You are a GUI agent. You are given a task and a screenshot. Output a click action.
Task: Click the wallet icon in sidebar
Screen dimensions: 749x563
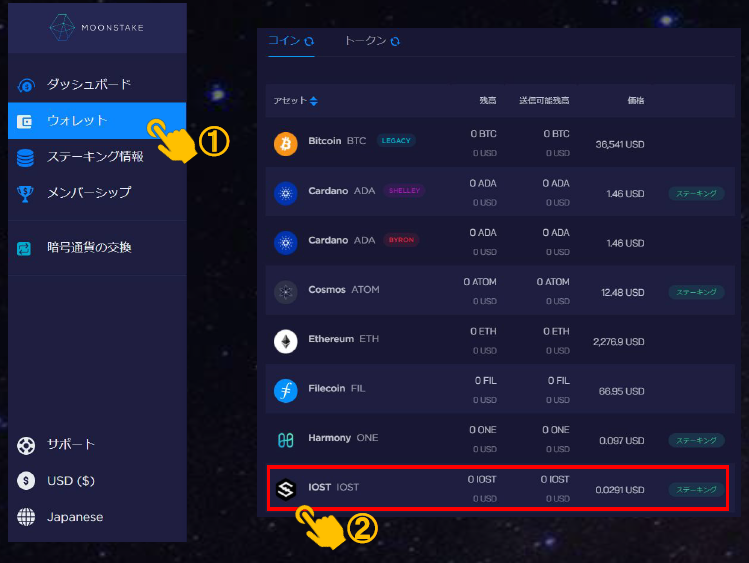tap(24, 121)
